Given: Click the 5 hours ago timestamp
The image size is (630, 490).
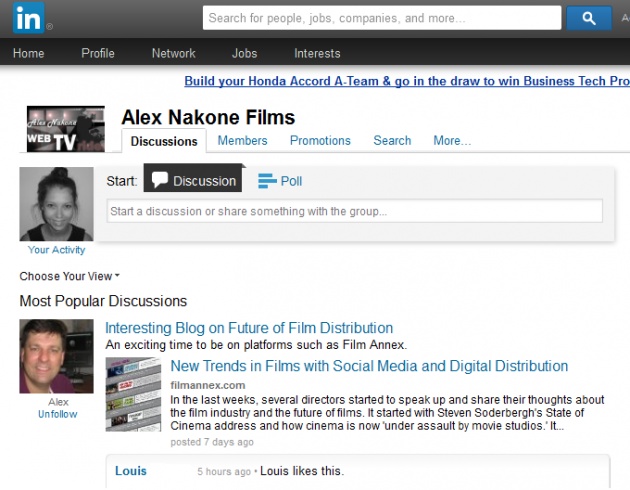Looking at the screenshot, I should (224, 472).
